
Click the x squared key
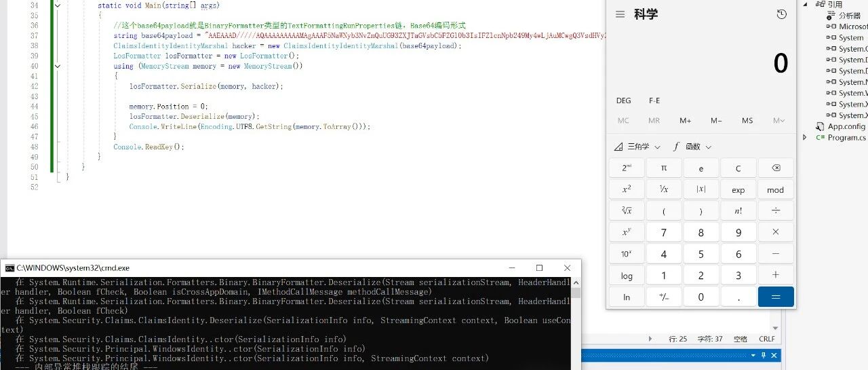pos(627,190)
